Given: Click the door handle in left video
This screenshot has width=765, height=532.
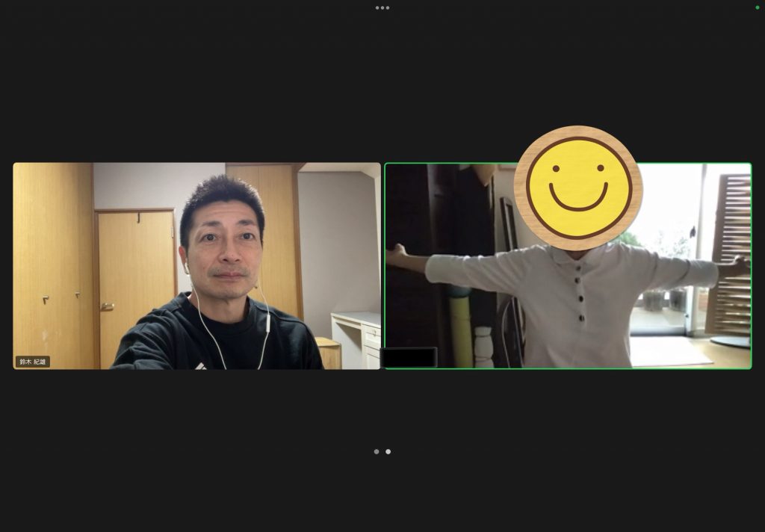Looking at the screenshot, I should 108,306.
